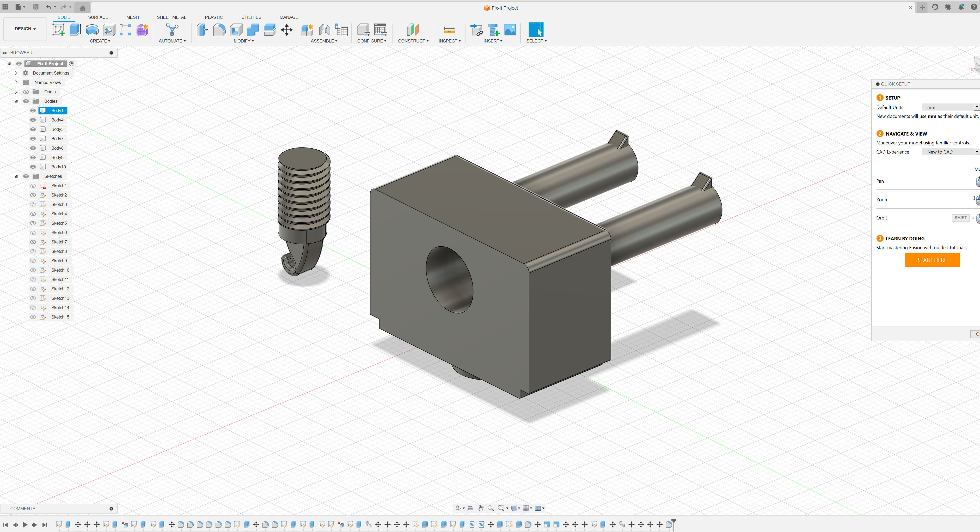The height and width of the screenshot is (532, 980).
Task: Select the Create Sketch tool
Action: point(59,30)
